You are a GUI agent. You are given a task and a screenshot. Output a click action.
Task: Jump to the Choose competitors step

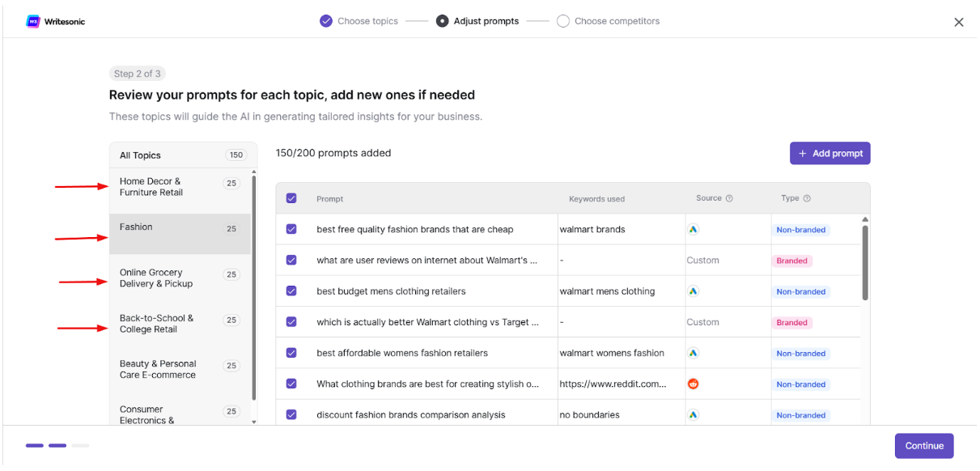pyautogui.click(x=617, y=21)
